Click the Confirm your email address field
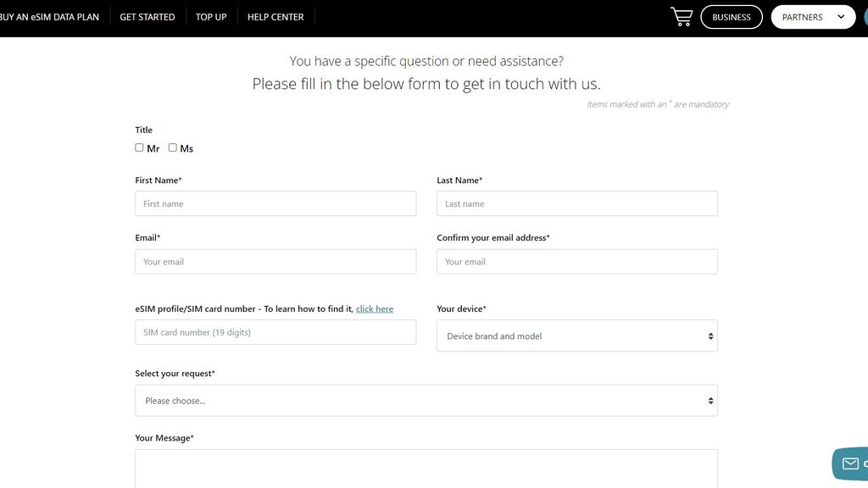The height and width of the screenshot is (488, 868). [x=577, y=262]
